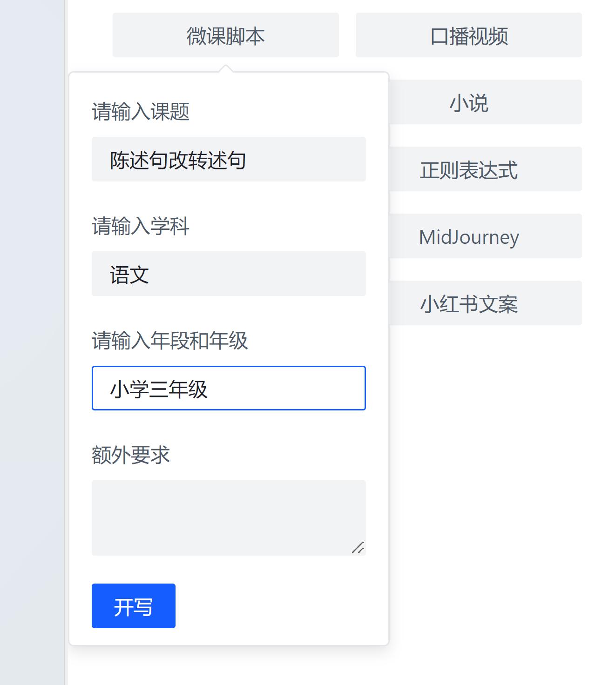
Task: Select the 微课脚本 category tab
Action: tap(225, 35)
